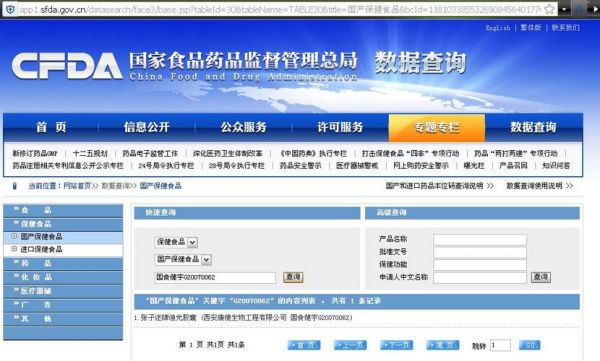Click the 申请人中文名称 input field
This screenshot has height=361, width=600.
(x=480, y=278)
